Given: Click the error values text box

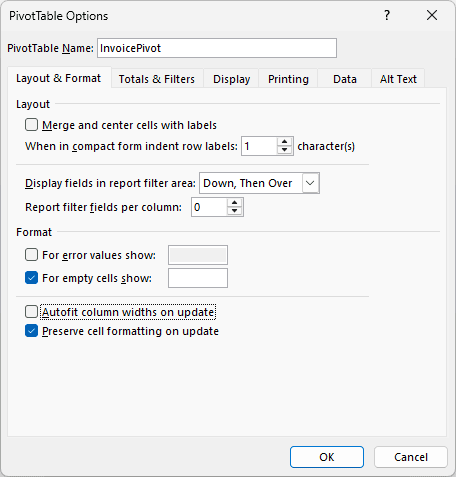Looking at the screenshot, I should point(198,255).
